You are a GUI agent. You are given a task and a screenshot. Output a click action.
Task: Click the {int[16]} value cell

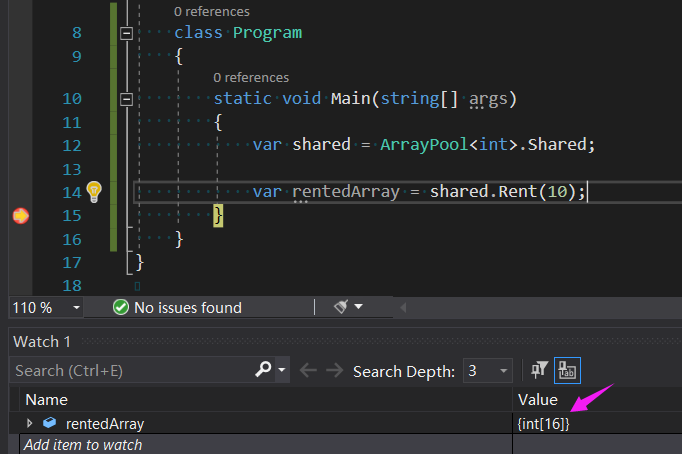click(543, 424)
